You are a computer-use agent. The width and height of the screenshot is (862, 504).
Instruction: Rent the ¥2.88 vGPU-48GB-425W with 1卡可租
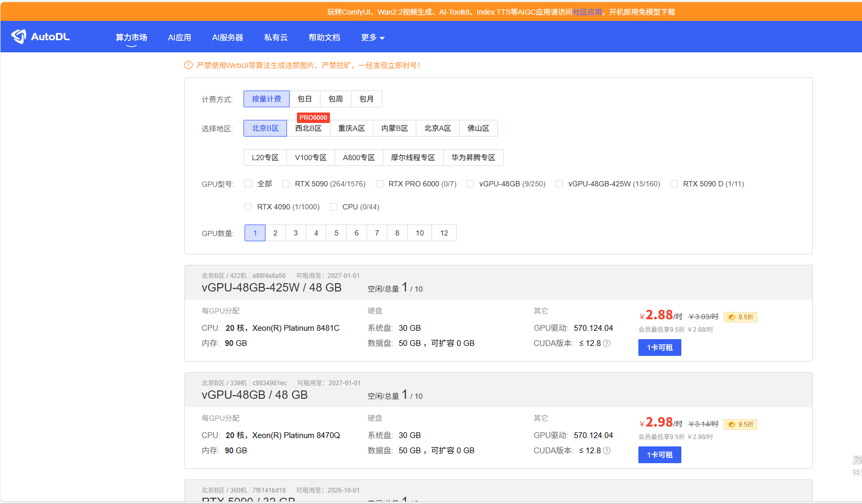[659, 348]
